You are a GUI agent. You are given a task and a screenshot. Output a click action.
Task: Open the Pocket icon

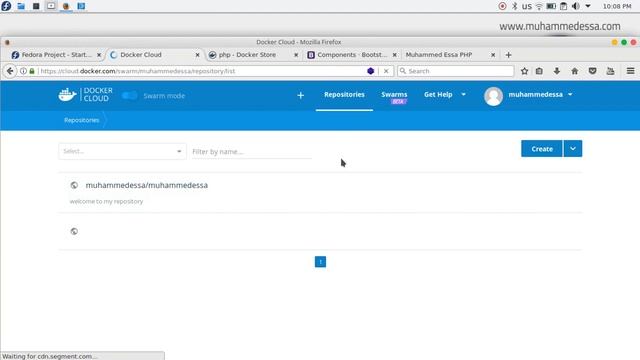coord(593,71)
